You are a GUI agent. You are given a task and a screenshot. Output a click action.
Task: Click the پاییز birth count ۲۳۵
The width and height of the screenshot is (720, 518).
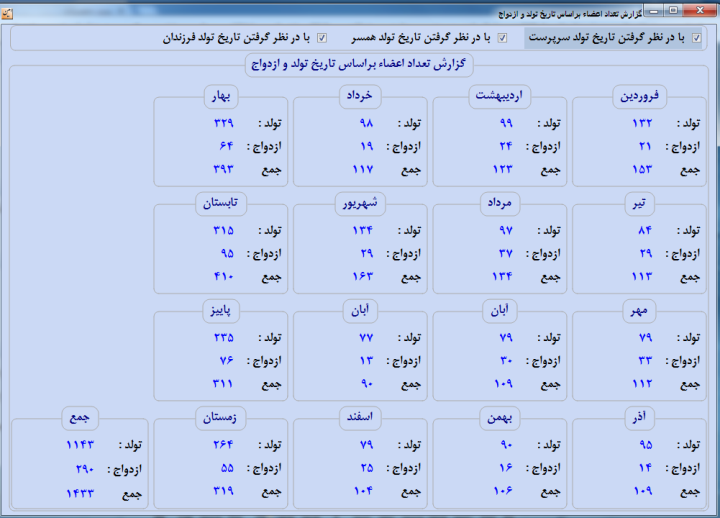(224, 338)
